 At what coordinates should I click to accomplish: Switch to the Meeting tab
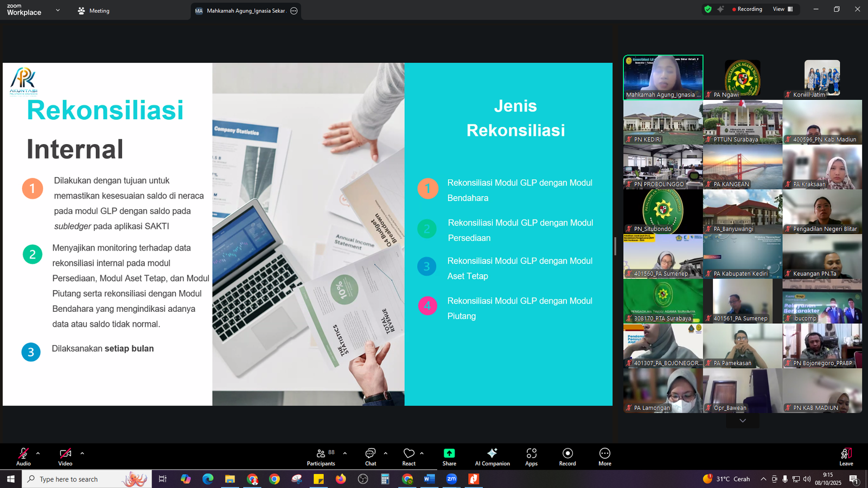(94, 11)
